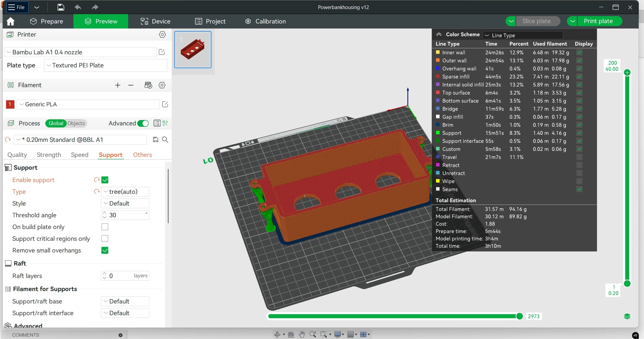Click the Undo arrow

(78, 7)
